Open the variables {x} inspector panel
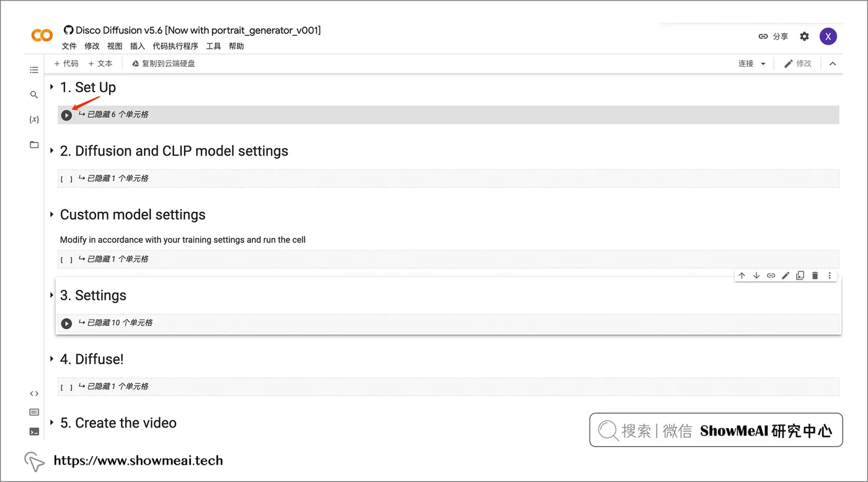Viewport: 868px width, 482px height. 34,120
